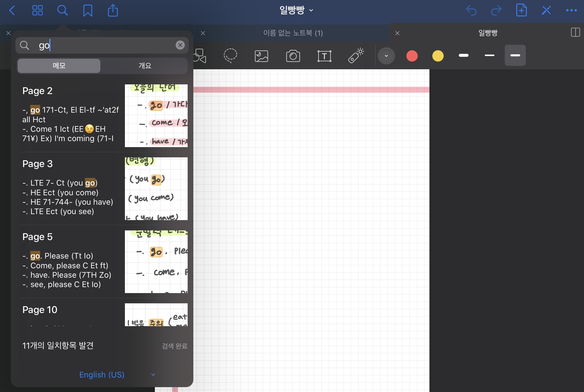Clear the search field text
This screenshot has height=392, width=584.
click(x=180, y=45)
